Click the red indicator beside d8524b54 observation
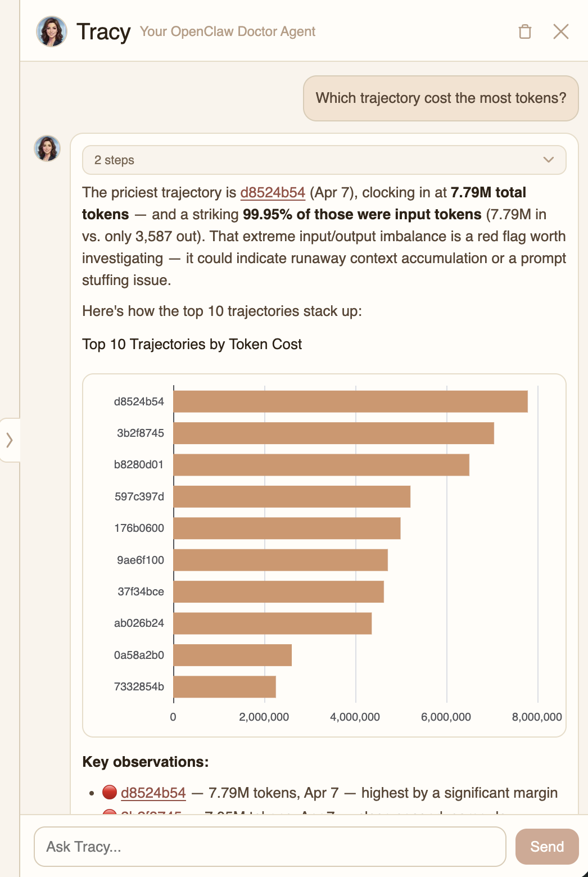This screenshot has width=588, height=877. 108,792
